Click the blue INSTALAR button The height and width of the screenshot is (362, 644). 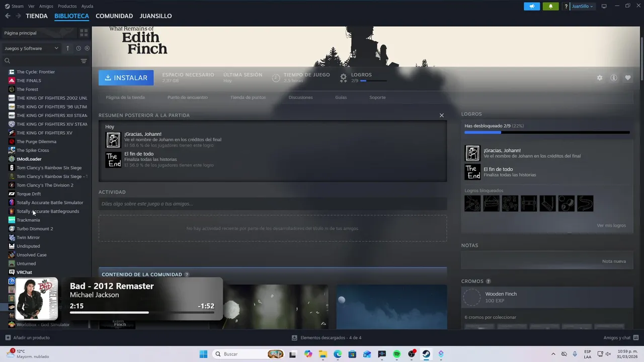126,78
